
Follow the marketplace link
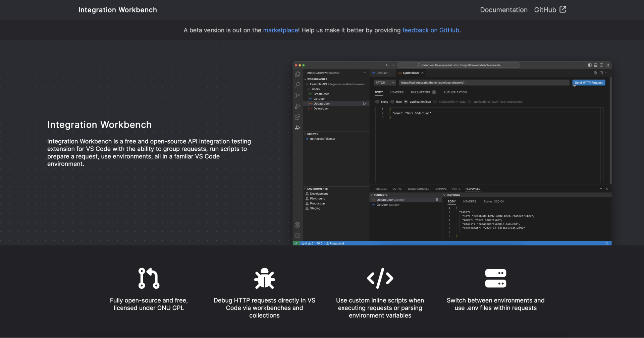280,30
